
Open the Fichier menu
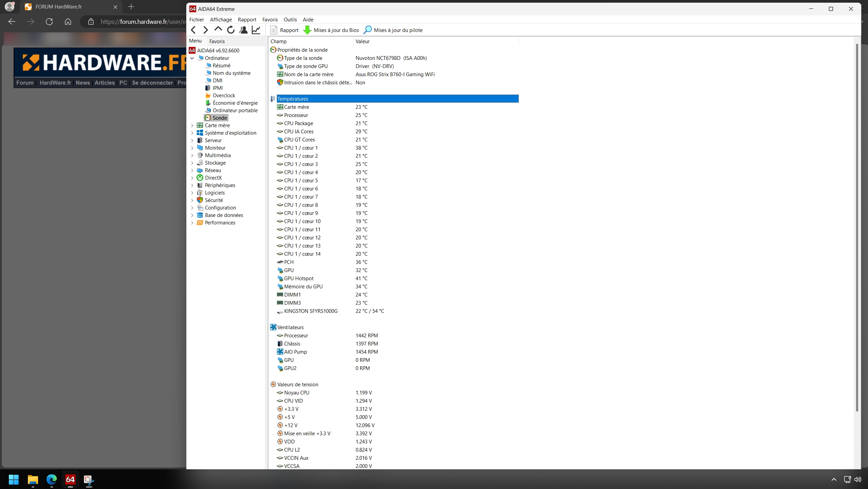tap(197, 19)
